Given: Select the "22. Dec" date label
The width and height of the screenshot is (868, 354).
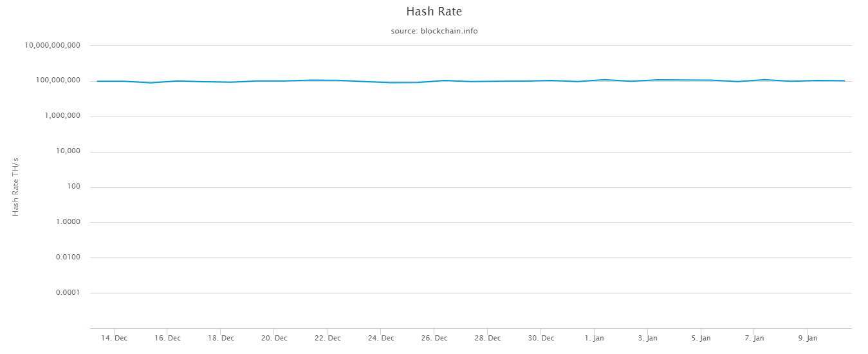Looking at the screenshot, I should (328, 338).
